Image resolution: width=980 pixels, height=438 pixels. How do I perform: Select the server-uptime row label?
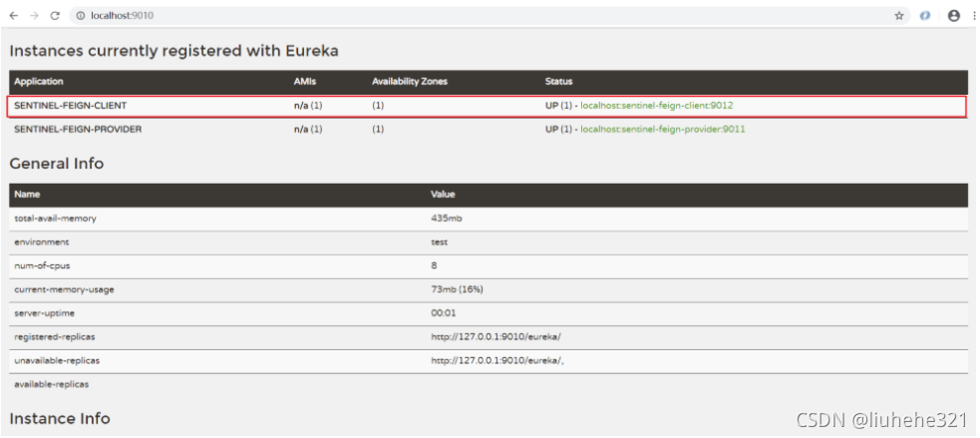tap(45, 313)
